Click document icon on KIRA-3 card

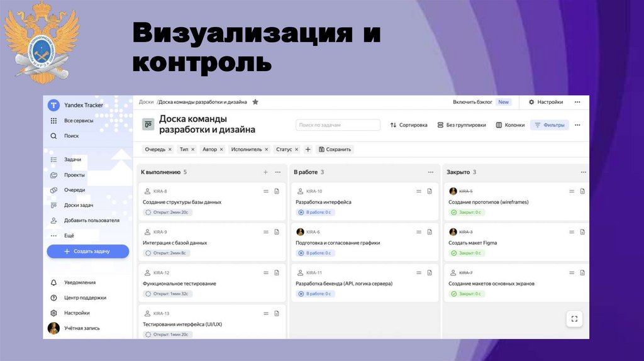(582, 232)
